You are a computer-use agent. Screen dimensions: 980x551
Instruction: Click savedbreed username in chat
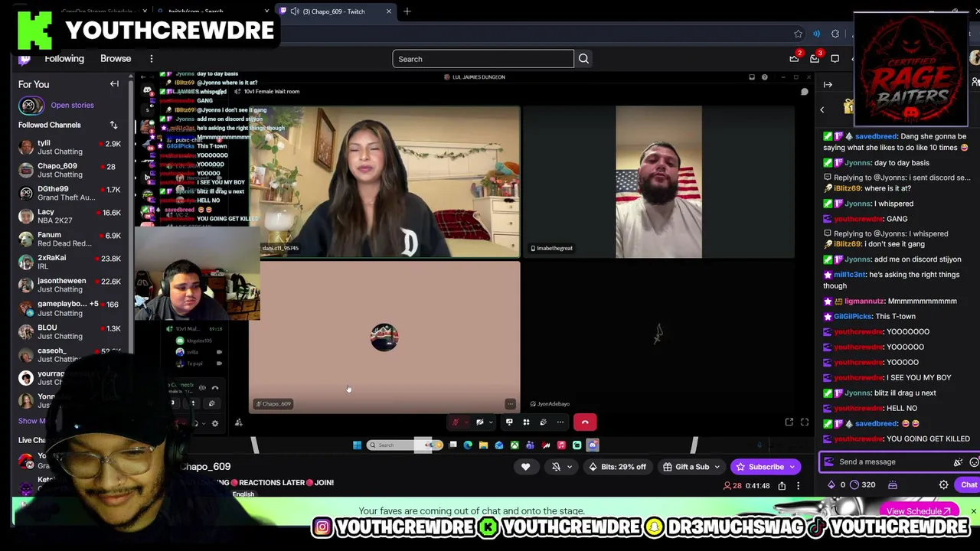tap(876, 136)
